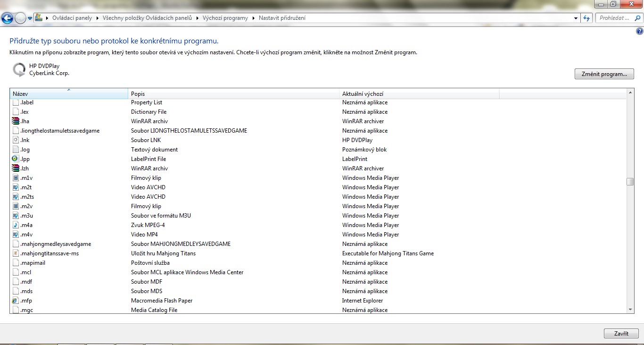The height and width of the screenshot is (345, 644).
Task: Click the playlist icon beside .m3u
Action: coord(15,216)
